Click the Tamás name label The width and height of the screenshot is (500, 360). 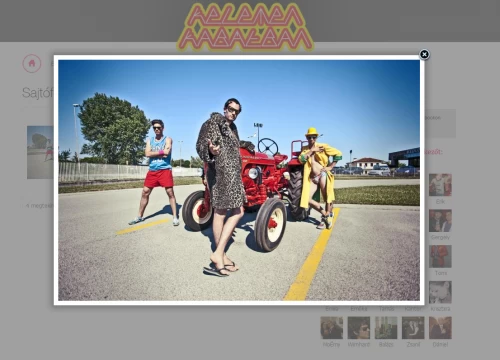point(386,309)
